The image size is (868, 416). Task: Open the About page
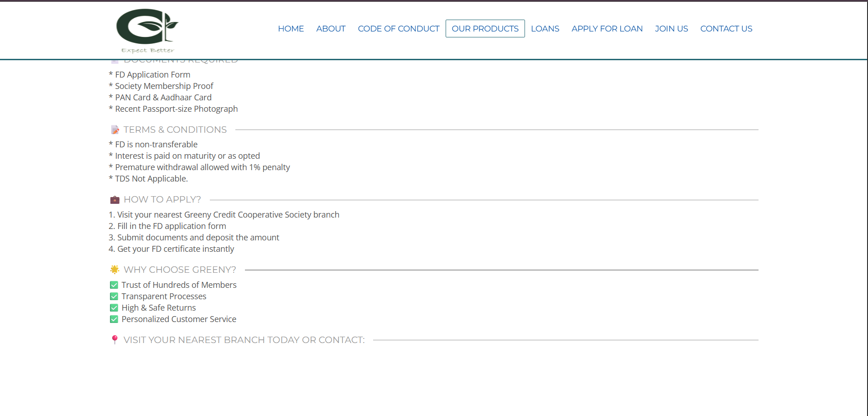pyautogui.click(x=331, y=29)
